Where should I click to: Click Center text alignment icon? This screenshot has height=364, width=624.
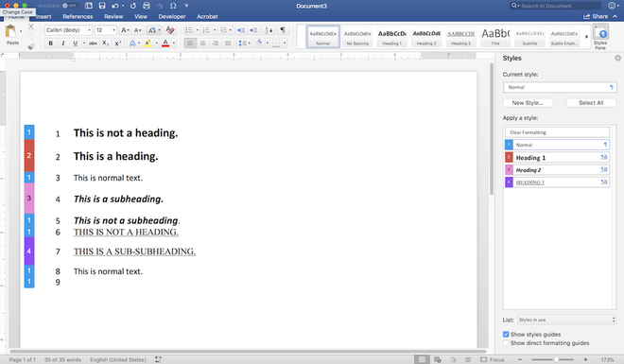203,43
